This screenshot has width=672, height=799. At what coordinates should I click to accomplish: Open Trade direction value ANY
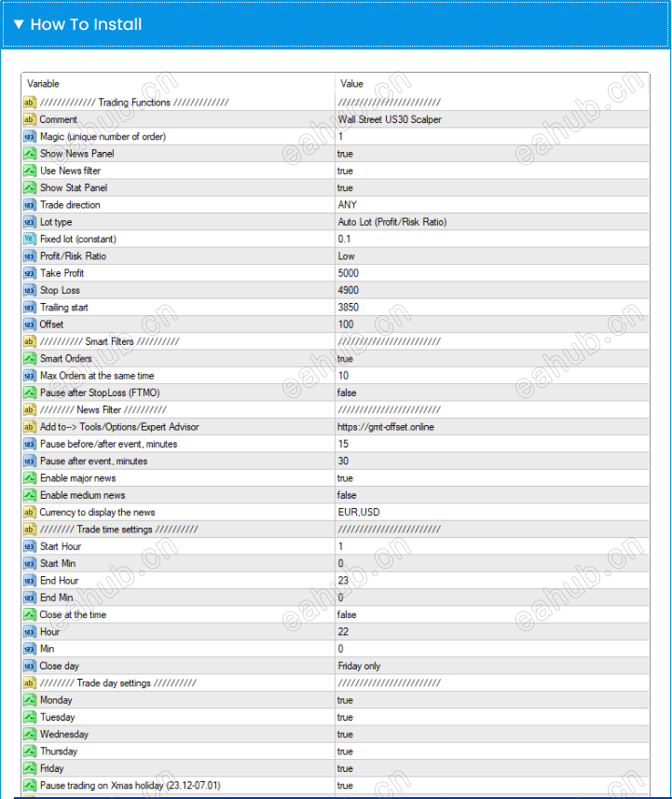[x=347, y=205]
